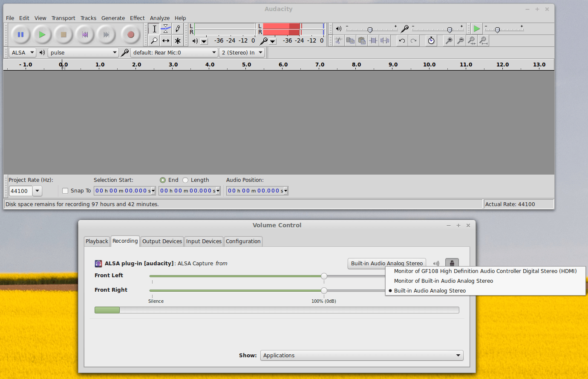Toggle the mute audio icon in Volume Control
Viewport: 588px width, 379px height.
pos(436,263)
